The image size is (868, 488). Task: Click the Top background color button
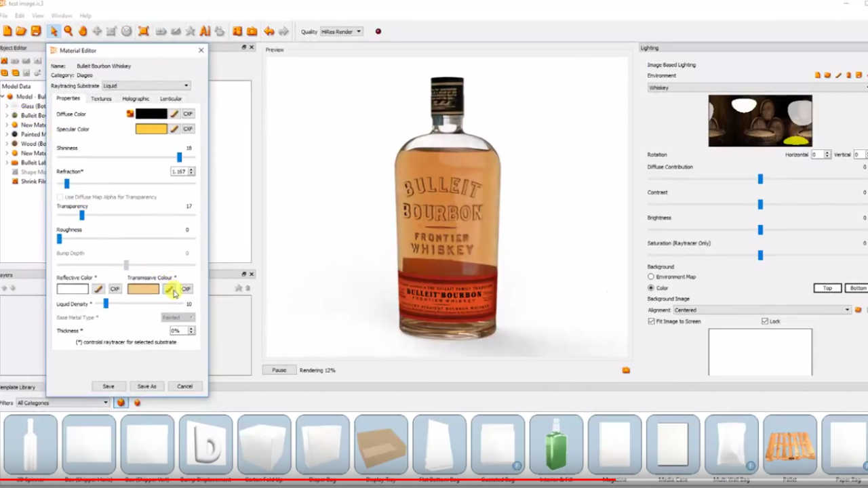coord(827,288)
